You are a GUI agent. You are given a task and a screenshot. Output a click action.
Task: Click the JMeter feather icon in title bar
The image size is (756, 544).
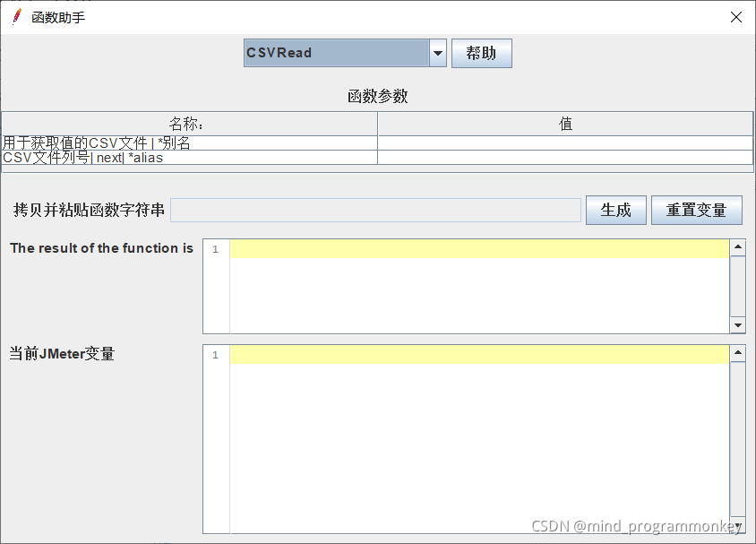pyautogui.click(x=17, y=17)
